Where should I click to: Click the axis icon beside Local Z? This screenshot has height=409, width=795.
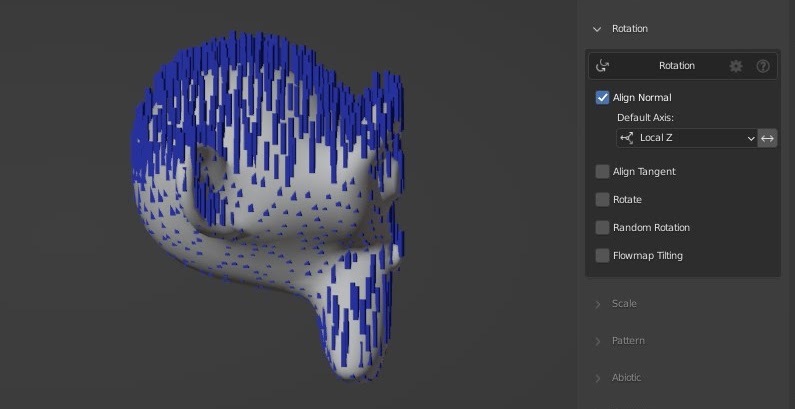[x=627, y=138]
